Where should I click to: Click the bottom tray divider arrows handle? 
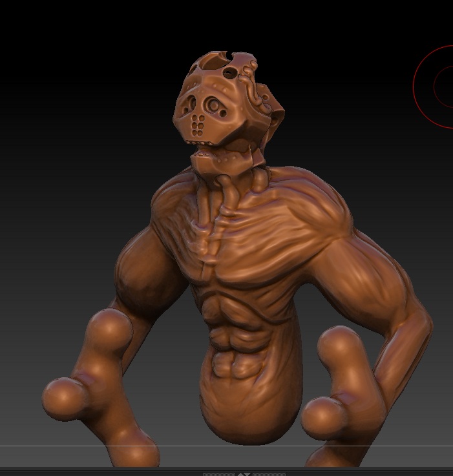point(244,474)
